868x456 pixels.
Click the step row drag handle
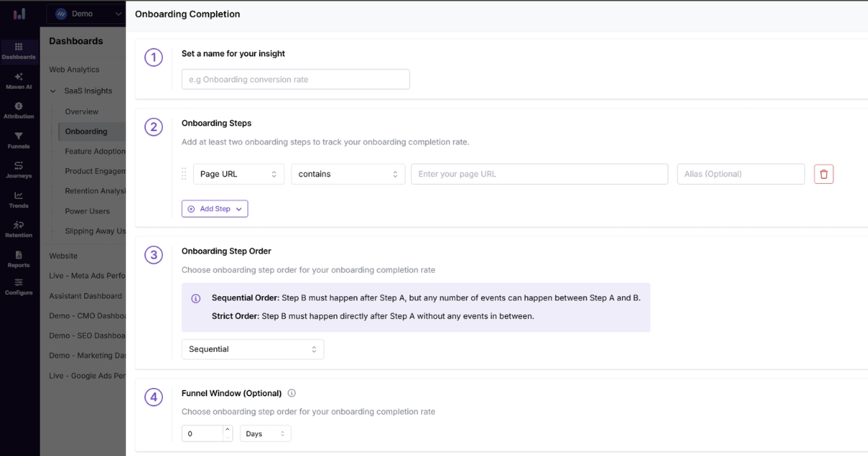click(x=184, y=174)
